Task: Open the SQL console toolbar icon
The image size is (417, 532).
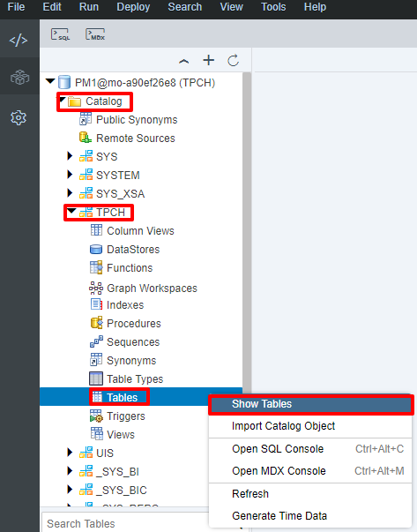Action: pyautogui.click(x=60, y=34)
